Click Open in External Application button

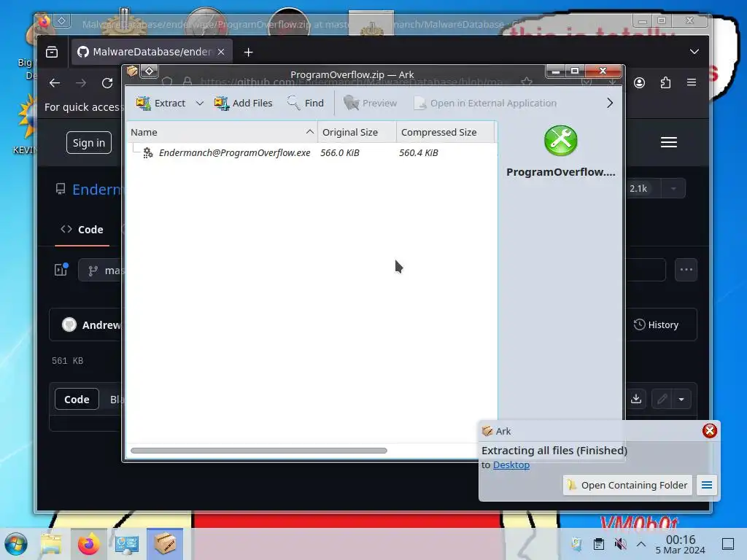coord(485,103)
